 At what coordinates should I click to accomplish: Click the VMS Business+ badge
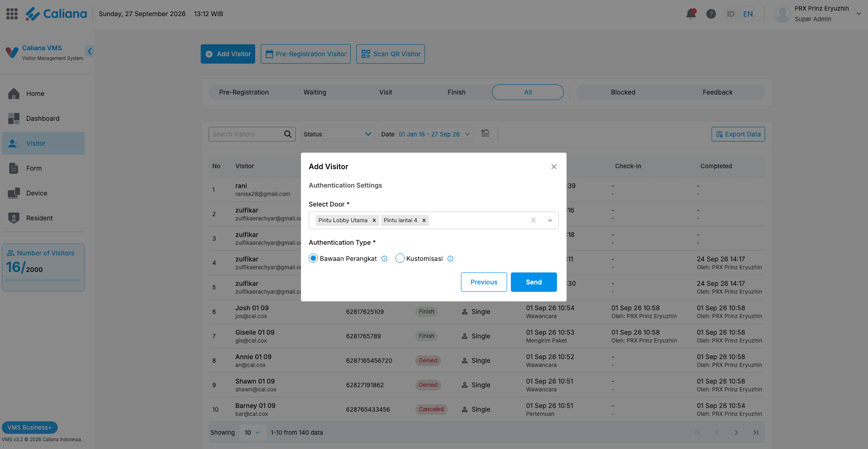(30, 427)
